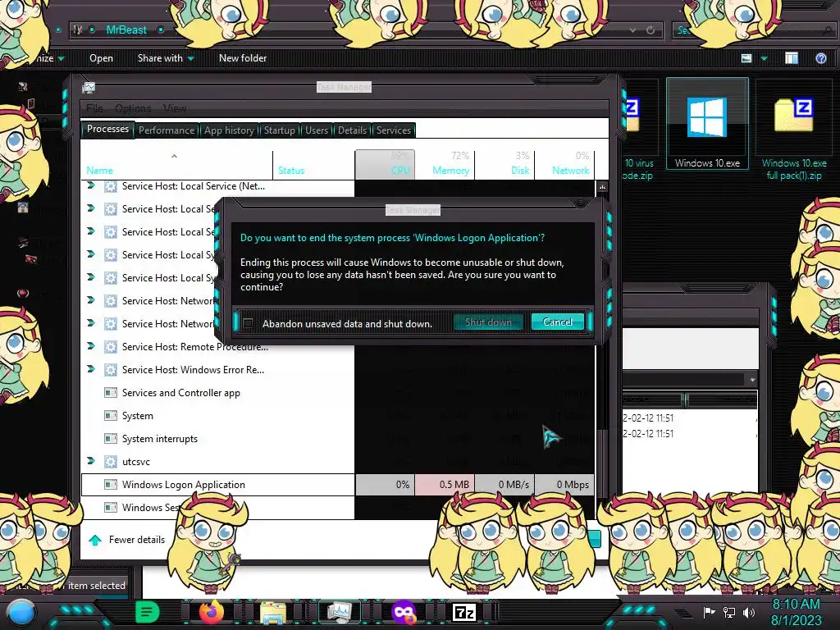840x630 pixels.
Task: Click Fewer details link
Action: (x=137, y=540)
